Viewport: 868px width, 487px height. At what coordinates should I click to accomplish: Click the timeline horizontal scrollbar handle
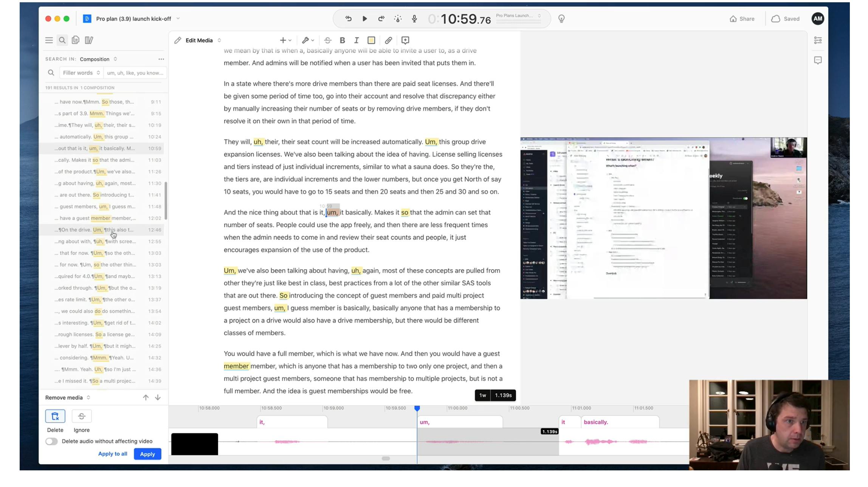(x=386, y=459)
